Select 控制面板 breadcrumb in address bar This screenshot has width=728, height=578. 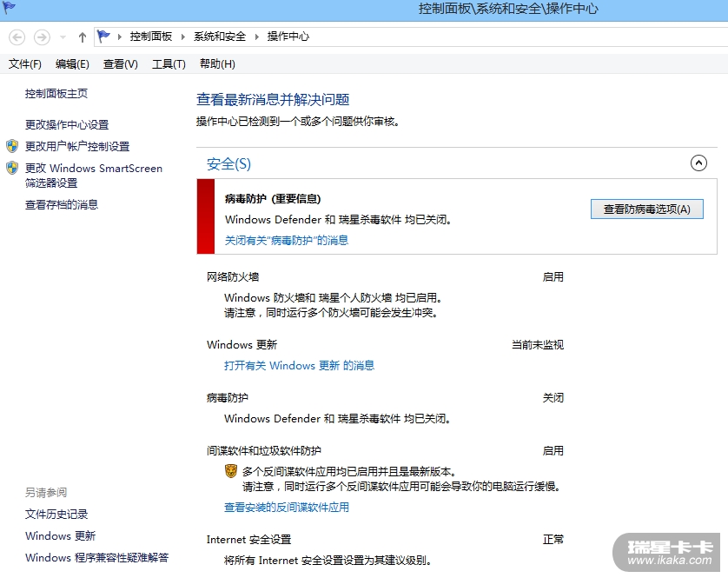(x=151, y=37)
